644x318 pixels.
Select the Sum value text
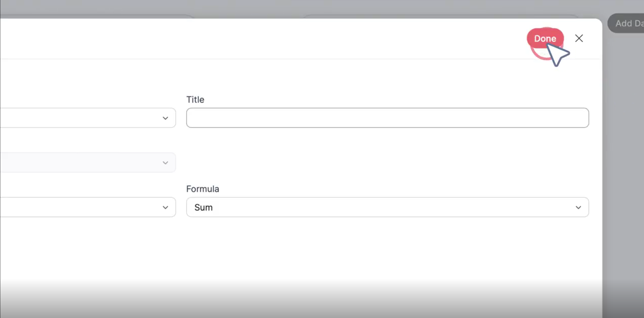(203, 208)
